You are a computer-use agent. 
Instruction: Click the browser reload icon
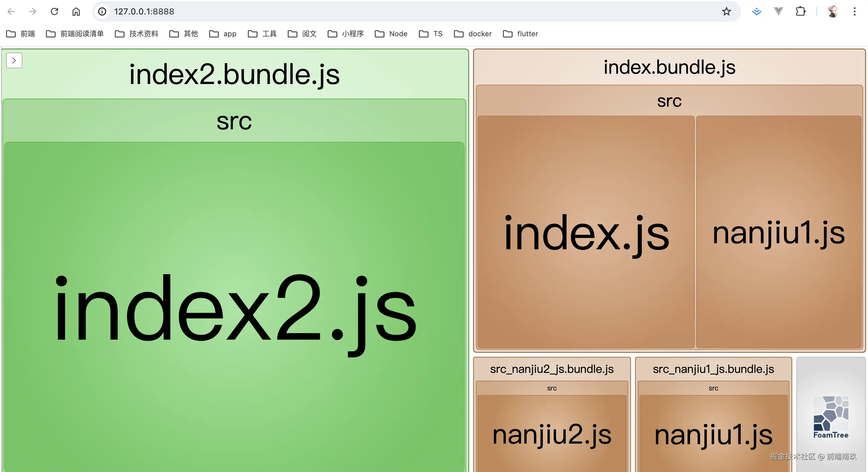coord(54,12)
